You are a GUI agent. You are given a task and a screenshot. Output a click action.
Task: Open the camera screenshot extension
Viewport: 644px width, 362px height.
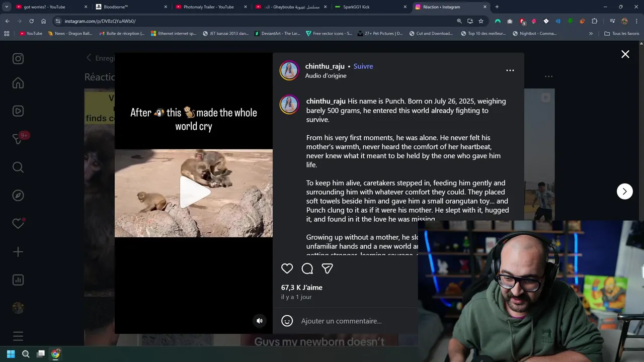click(510, 21)
